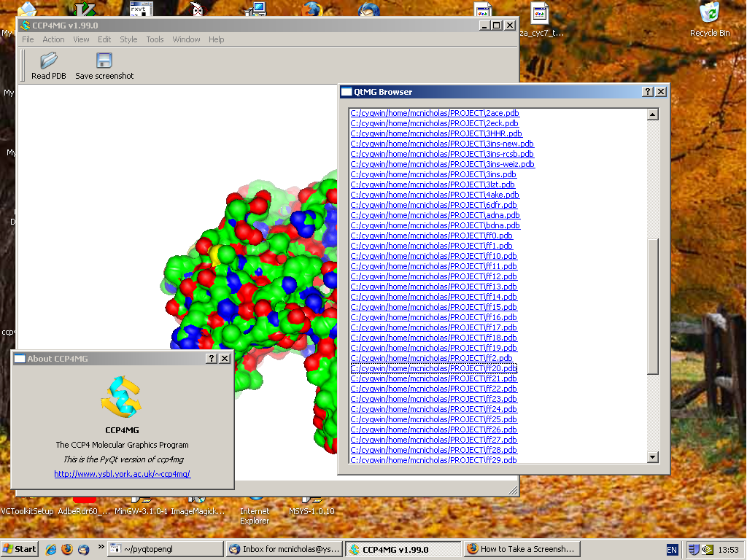
Task: Open the Edit menu
Action: tap(104, 39)
